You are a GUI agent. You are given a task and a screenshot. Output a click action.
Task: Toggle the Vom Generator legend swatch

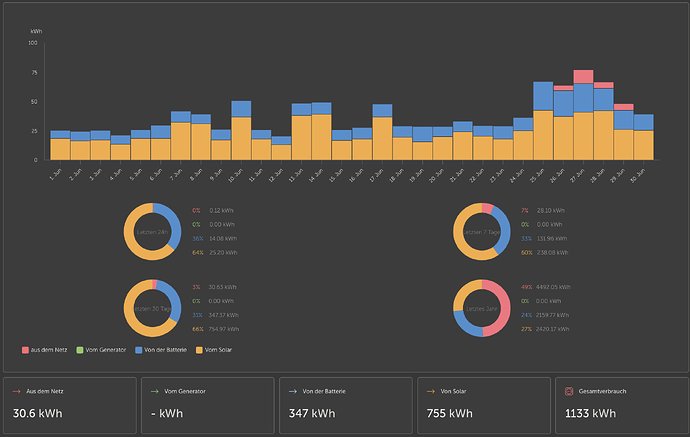coord(80,350)
